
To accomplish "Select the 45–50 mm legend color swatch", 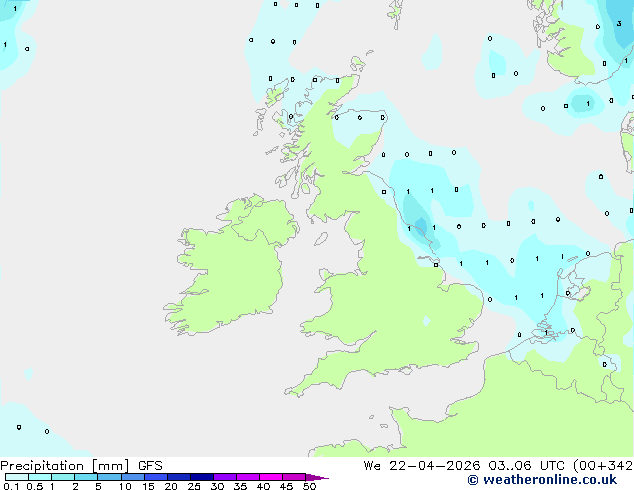I will (x=294, y=477).
